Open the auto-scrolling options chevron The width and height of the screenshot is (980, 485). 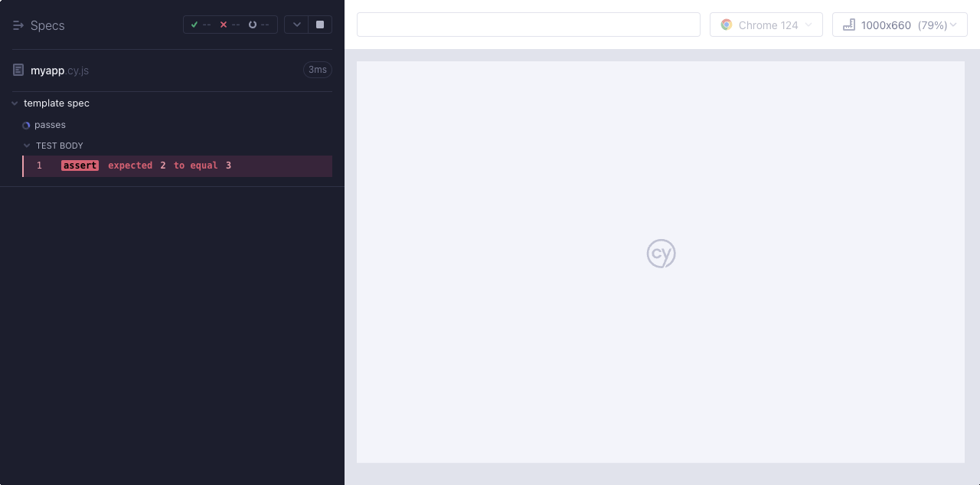point(296,25)
